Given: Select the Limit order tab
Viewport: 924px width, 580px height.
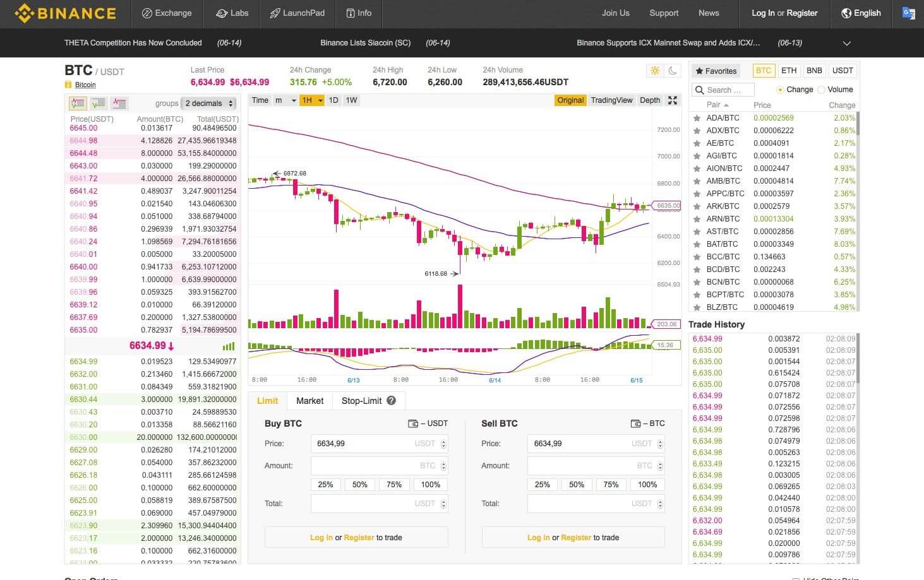Looking at the screenshot, I should (x=267, y=401).
